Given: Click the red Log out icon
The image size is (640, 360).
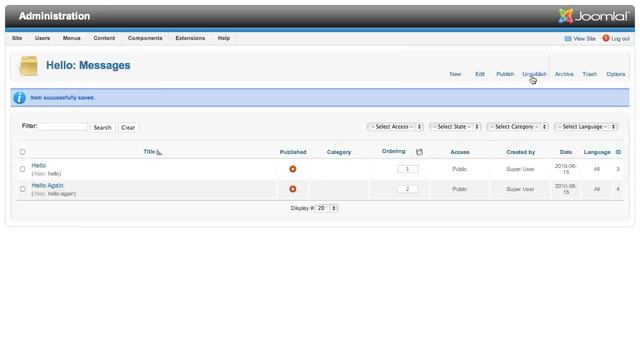Looking at the screenshot, I should click(x=606, y=38).
